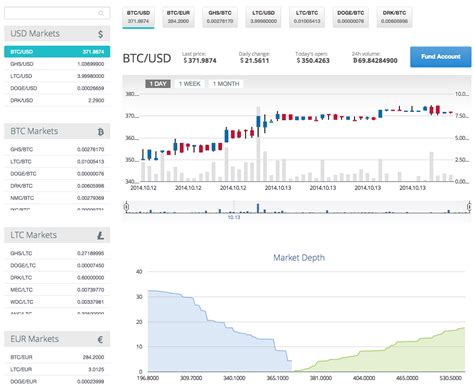Image resolution: width=474 pixels, height=388 pixels.
Task: Click the Market Depth chart title
Action: 299,258
